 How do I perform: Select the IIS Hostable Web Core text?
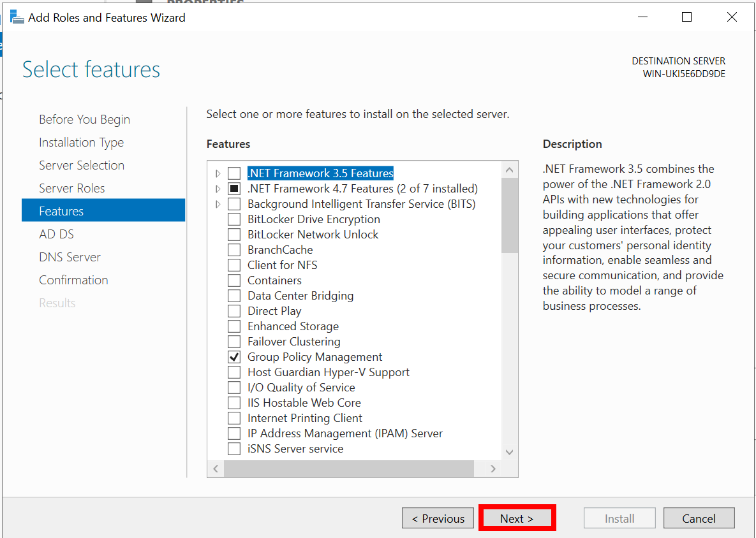[304, 403]
